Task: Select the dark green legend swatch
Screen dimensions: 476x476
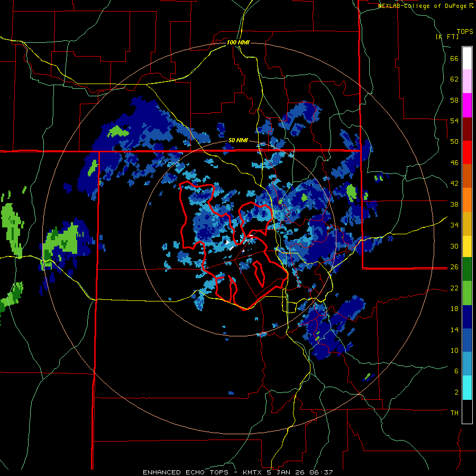Action: (467, 269)
